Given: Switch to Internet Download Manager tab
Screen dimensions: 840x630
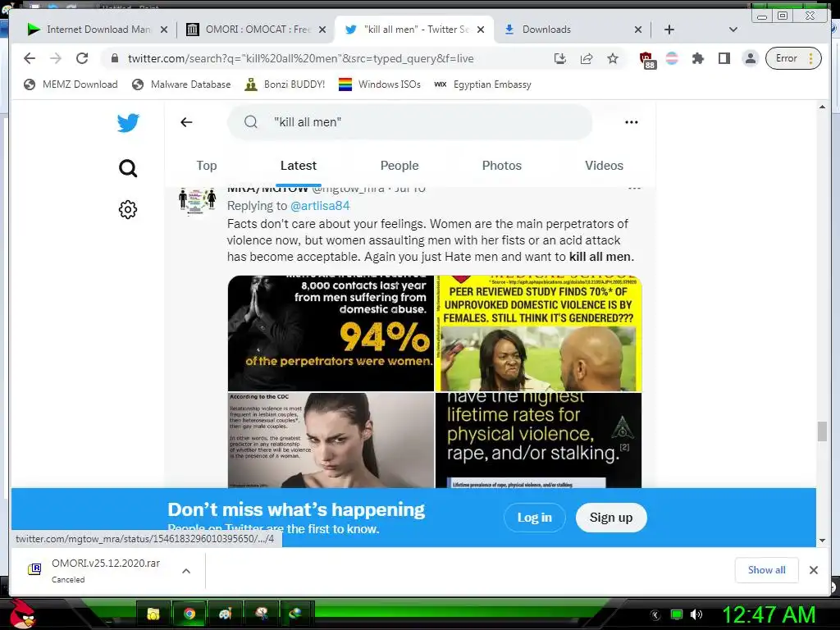Looking at the screenshot, I should point(98,30).
